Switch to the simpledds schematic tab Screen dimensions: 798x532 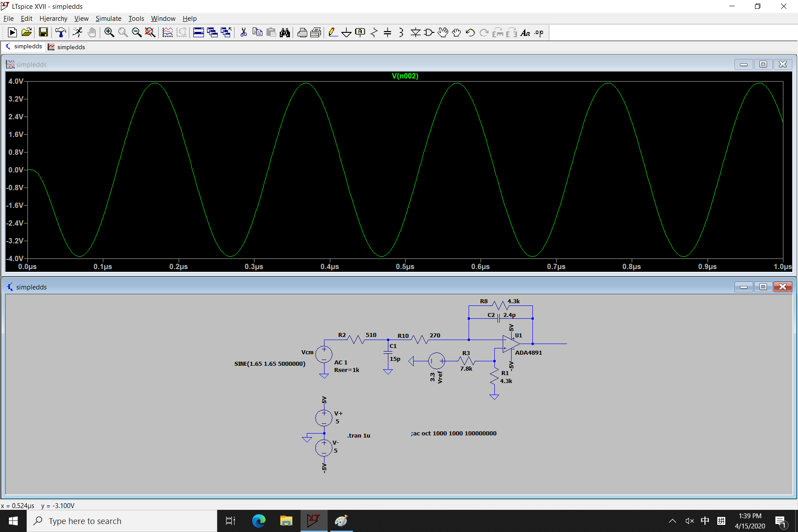pyautogui.click(x=23, y=47)
